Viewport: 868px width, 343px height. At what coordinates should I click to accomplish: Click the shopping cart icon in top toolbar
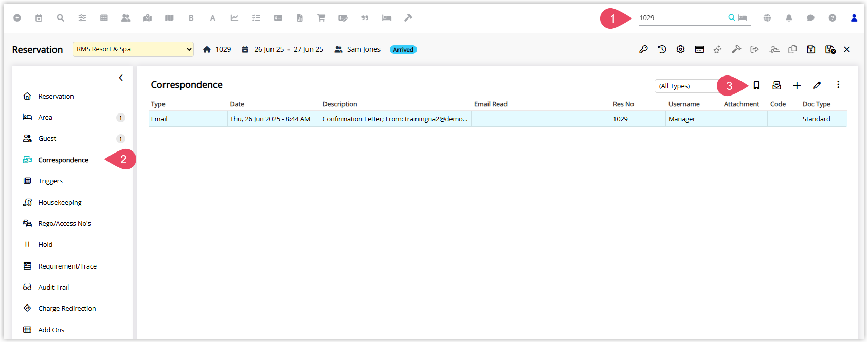pyautogui.click(x=321, y=18)
